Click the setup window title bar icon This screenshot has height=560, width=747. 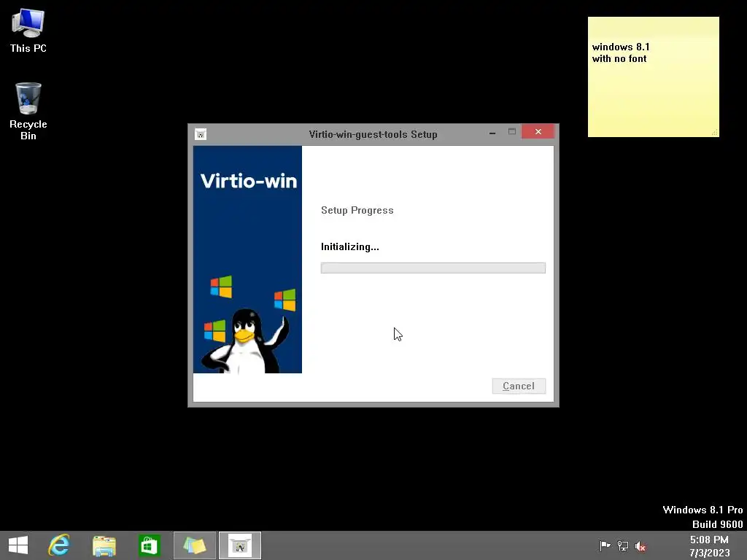tap(201, 134)
